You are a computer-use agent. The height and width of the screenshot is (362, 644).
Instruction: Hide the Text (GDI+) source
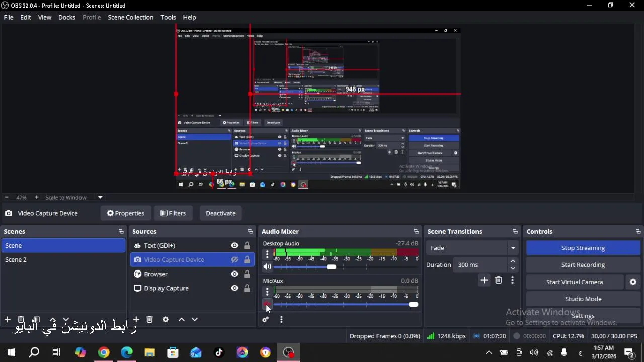click(x=234, y=246)
